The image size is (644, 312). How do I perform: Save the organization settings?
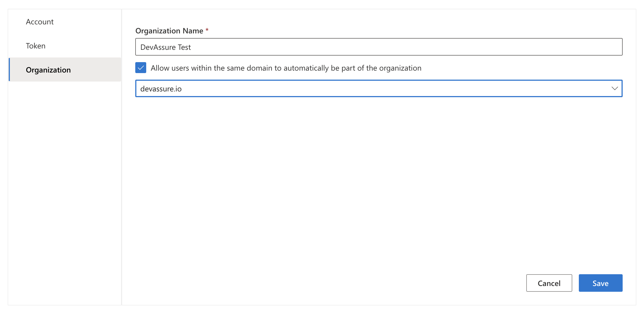pyautogui.click(x=600, y=283)
